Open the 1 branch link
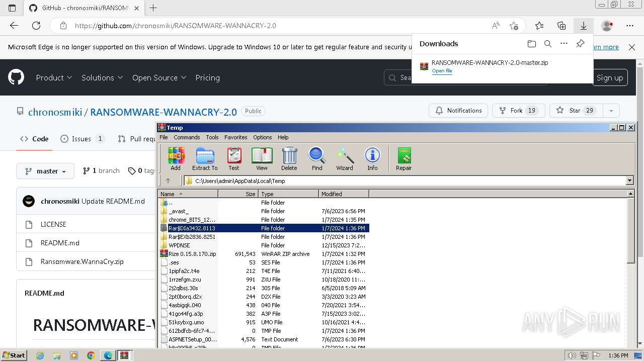Image resolution: width=644 pixels, height=362 pixels. (101, 171)
